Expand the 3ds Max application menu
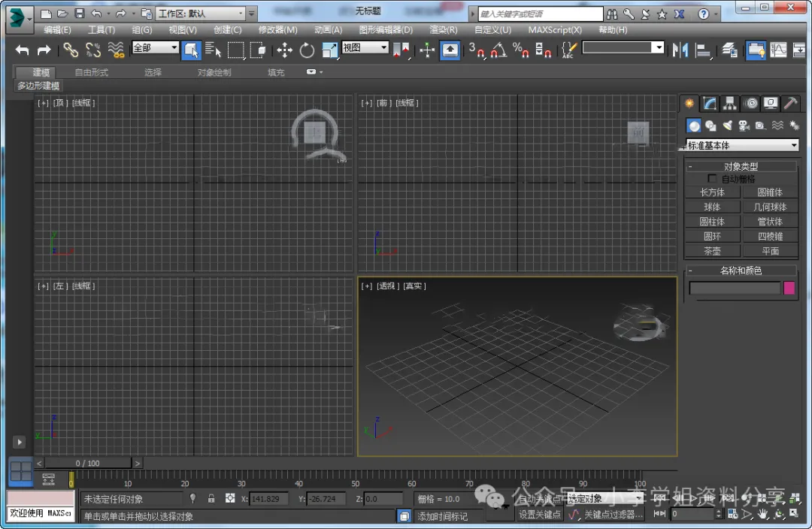 (x=19, y=18)
